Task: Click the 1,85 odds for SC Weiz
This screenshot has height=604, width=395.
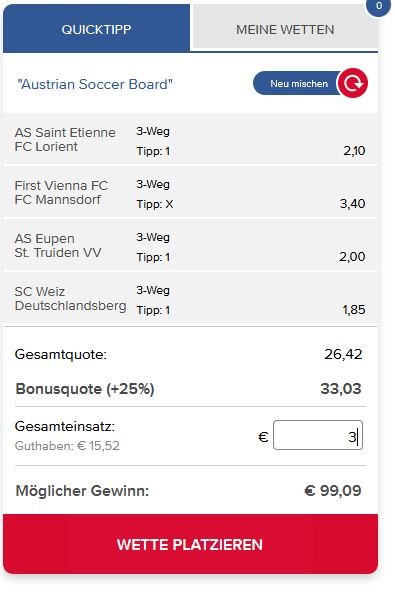Action: tap(354, 310)
